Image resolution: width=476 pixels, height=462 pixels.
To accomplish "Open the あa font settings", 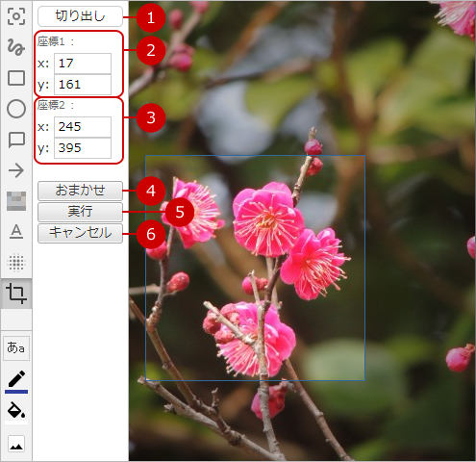I will click(16, 348).
